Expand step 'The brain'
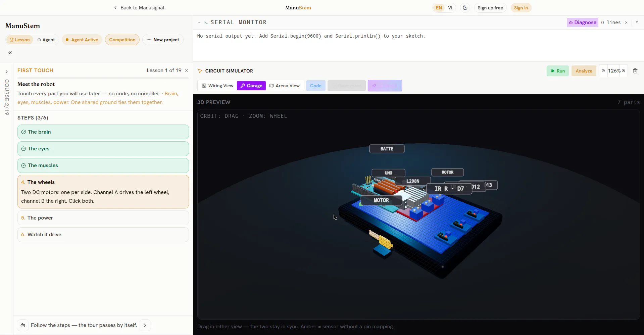 click(x=103, y=132)
